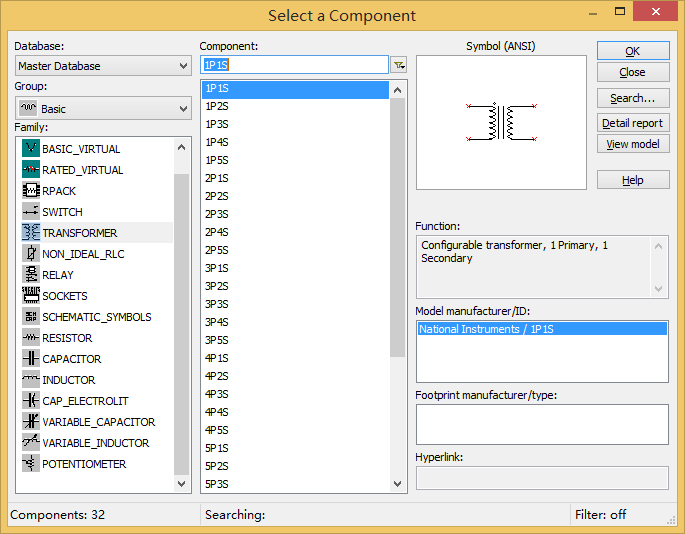
Task: Select the 5P1S transformer component
Action: 217,448
